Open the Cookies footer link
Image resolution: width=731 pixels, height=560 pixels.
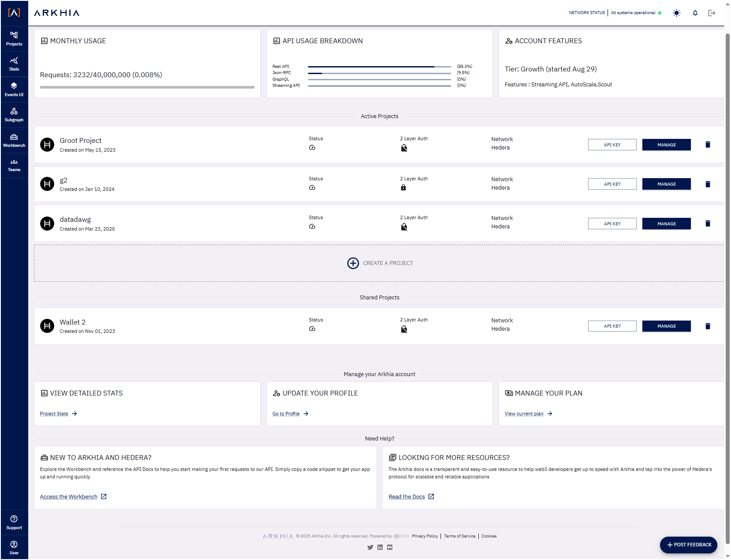pyautogui.click(x=489, y=536)
